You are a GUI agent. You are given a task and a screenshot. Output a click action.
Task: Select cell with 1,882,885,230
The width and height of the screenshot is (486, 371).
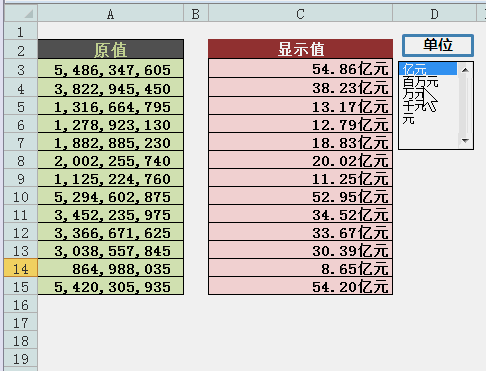coord(111,142)
